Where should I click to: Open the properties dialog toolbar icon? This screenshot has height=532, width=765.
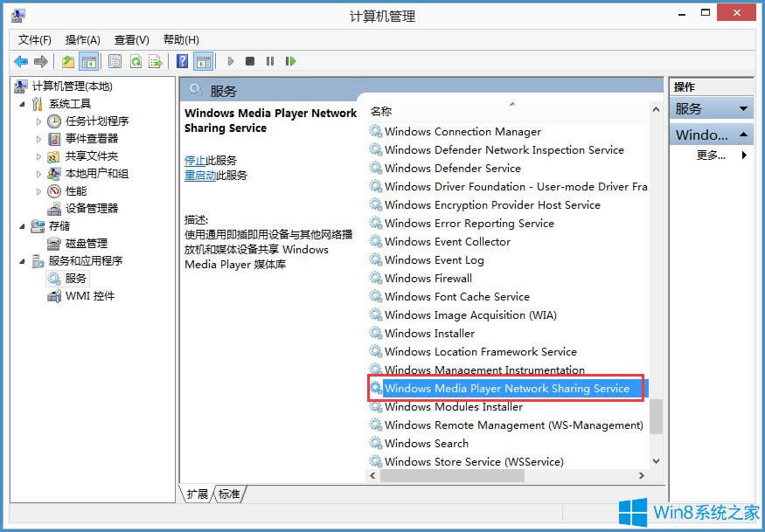(115, 61)
